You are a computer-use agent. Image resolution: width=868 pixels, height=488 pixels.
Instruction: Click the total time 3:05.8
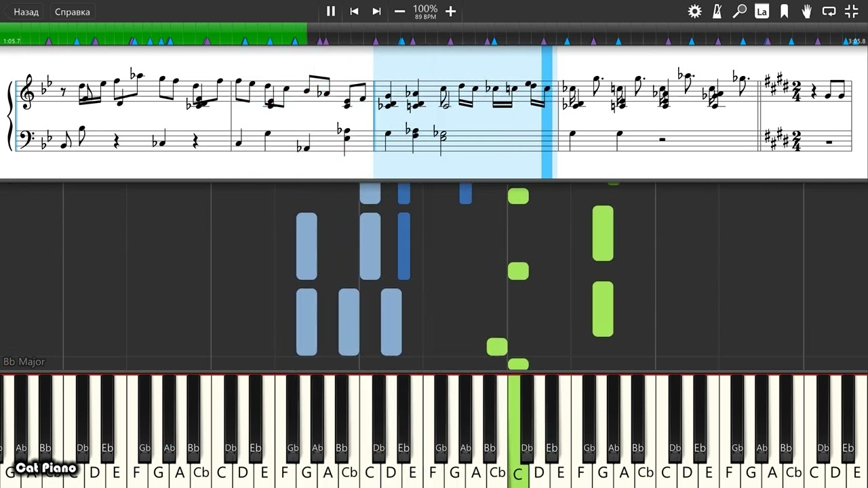coord(856,41)
